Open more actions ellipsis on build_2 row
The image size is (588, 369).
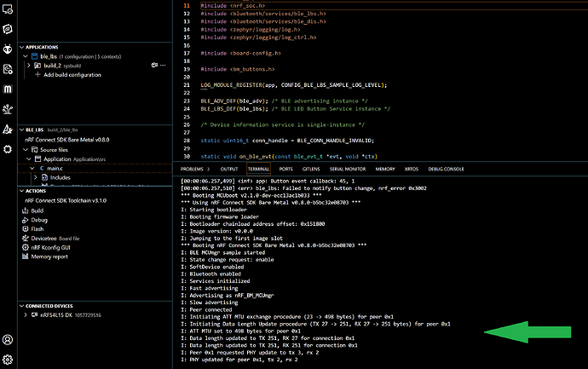163,66
